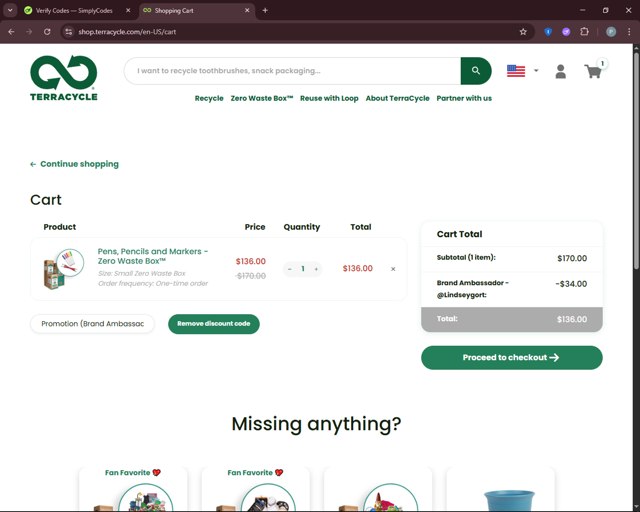Remove item with the X icon
The height and width of the screenshot is (512, 640).
pyautogui.click(x=393, y=269)
